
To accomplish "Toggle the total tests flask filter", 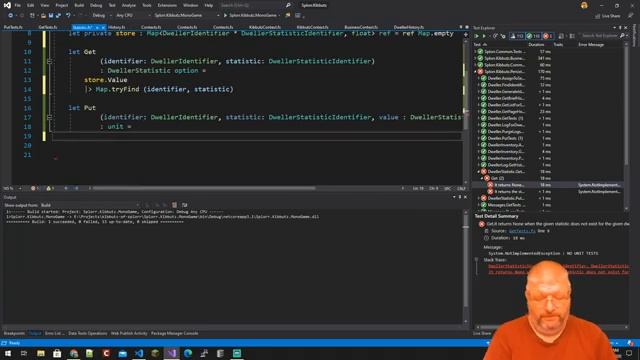I will click(518, 36).
